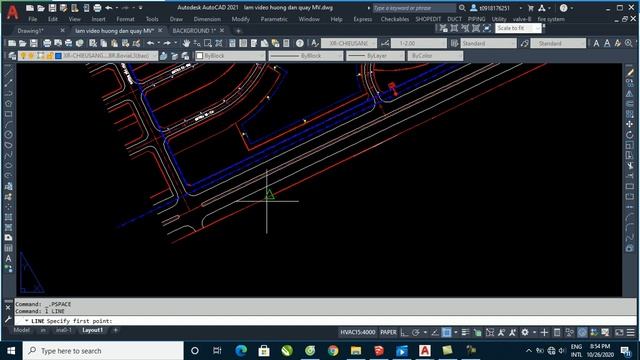This screenshot has height=360, width=640.
Task: Click the New drawing icon in the standard toolbar
Action: click(12, 43)
